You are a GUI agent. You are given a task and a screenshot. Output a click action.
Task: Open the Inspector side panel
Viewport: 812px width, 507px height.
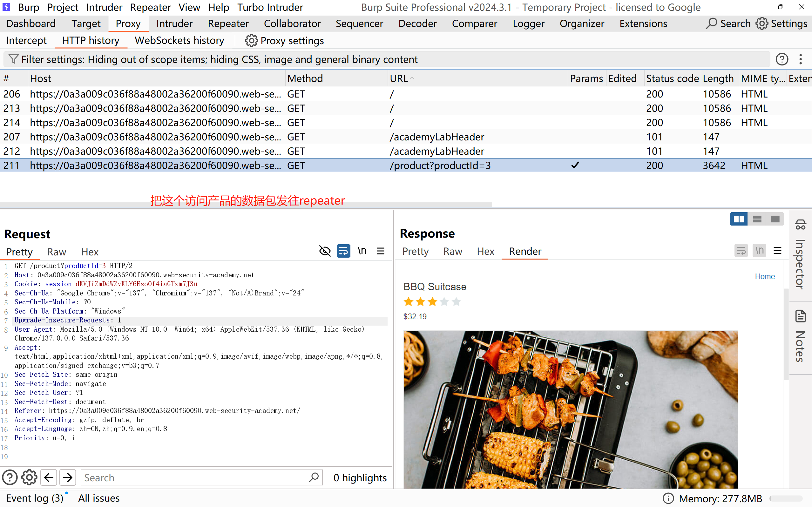[x=800, y=255]
